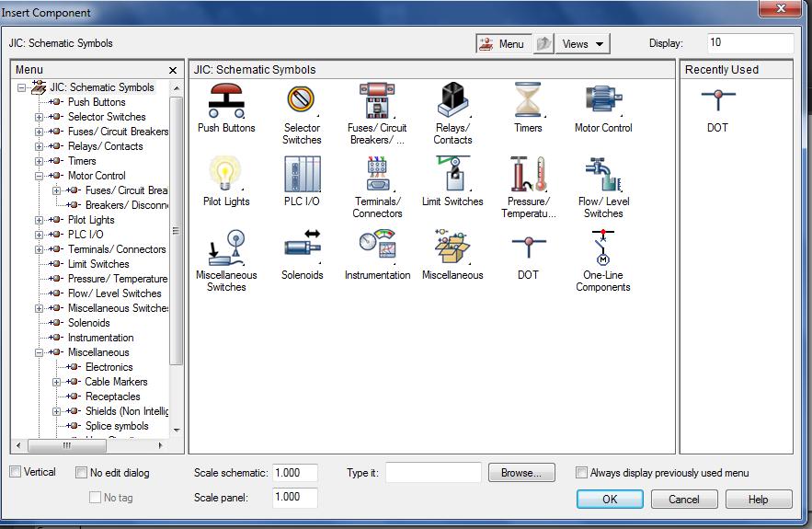Click the Browse... button
Image resolution: width=812 pixels, height=529 pixels.
point(521,473)
